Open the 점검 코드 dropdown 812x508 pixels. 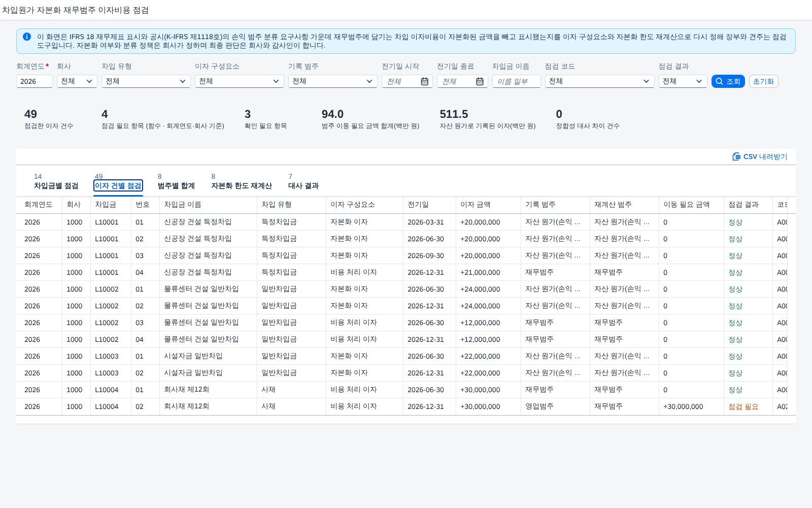[600, 81]
